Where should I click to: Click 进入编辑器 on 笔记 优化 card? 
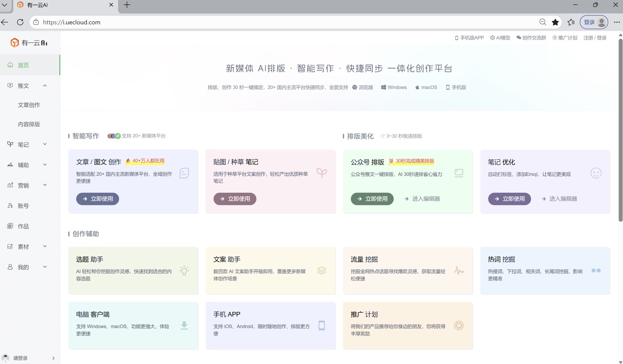[559, 199]
